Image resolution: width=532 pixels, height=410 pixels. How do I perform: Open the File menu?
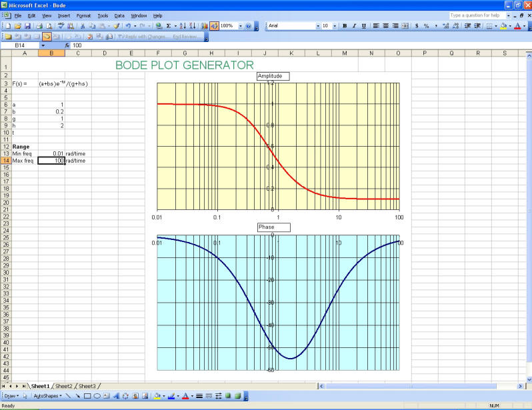tap(17, 15)
